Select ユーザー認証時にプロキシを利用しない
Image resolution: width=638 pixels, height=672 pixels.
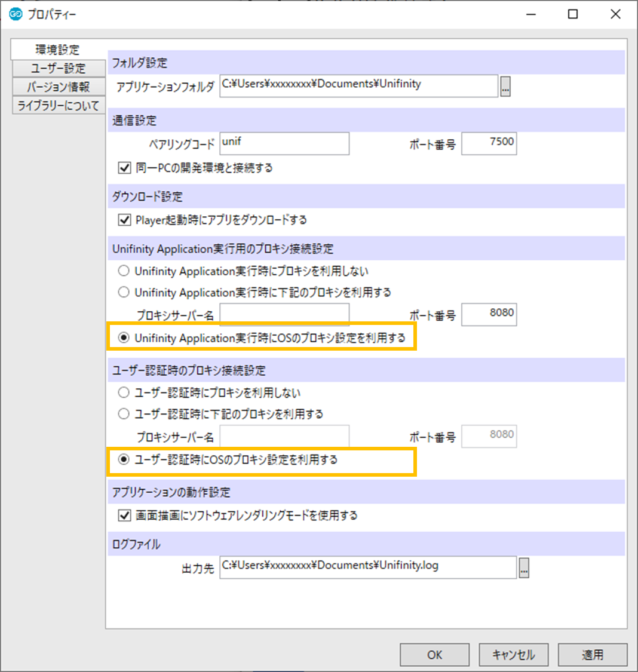tap(124, 392)
